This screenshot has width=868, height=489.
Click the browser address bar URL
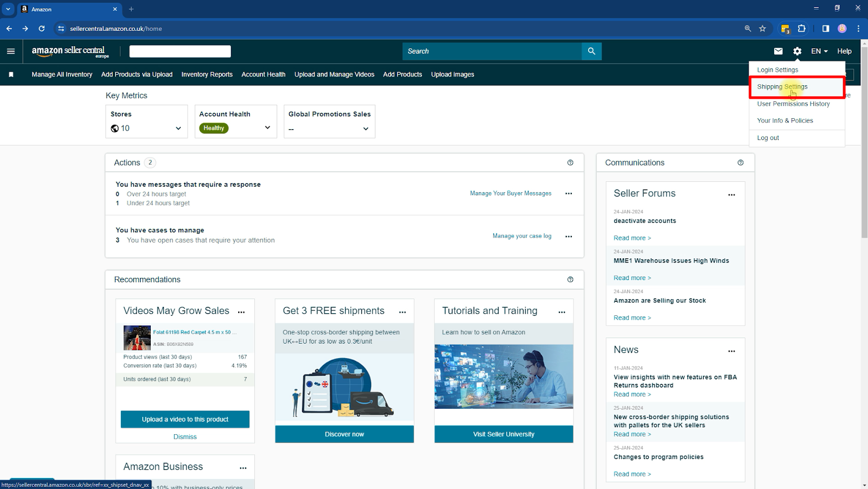[116, 29]
